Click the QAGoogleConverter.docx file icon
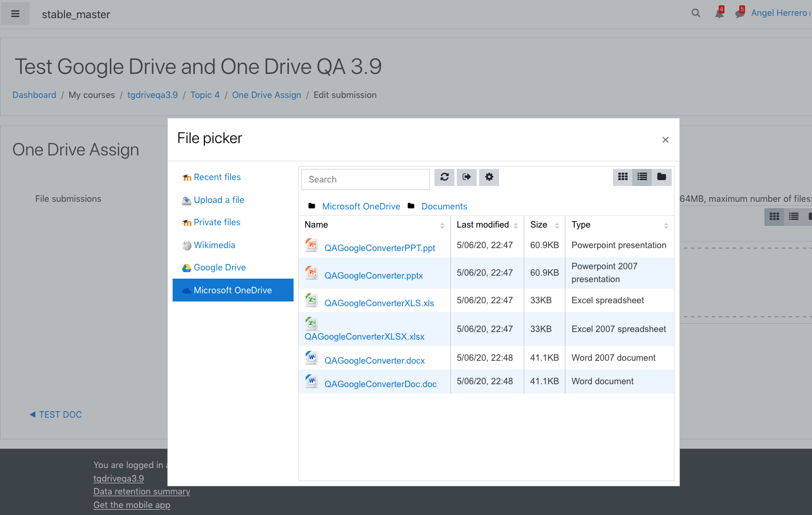The image size is (812, 515). click(312, 358)
